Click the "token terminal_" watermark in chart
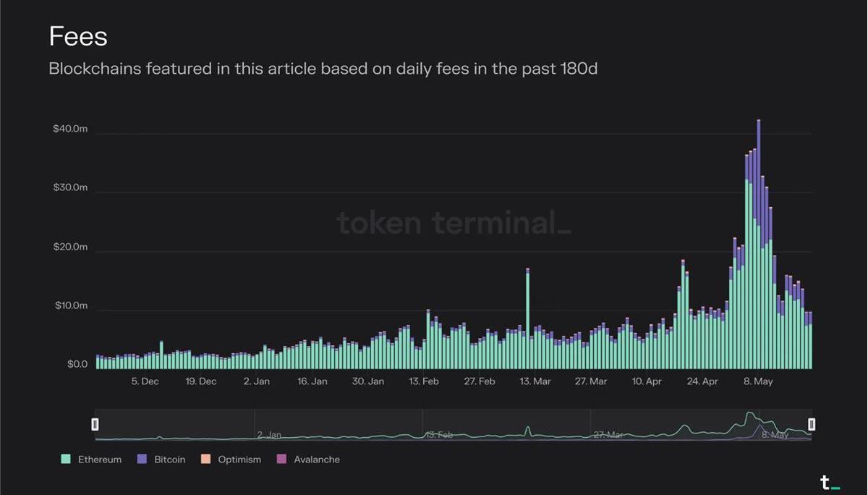The height and width of the screenshot is (495, 868). [454, 222]
